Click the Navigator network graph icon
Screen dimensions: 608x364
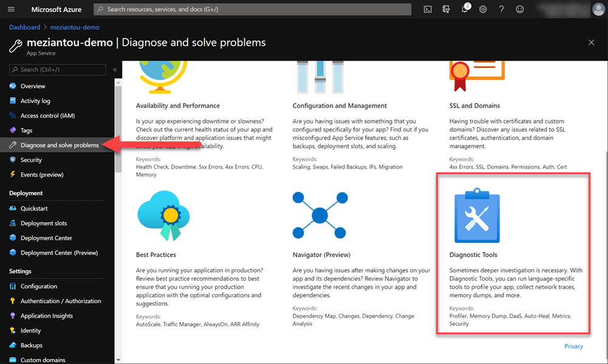pyautogui.click(x=319, y=215)
